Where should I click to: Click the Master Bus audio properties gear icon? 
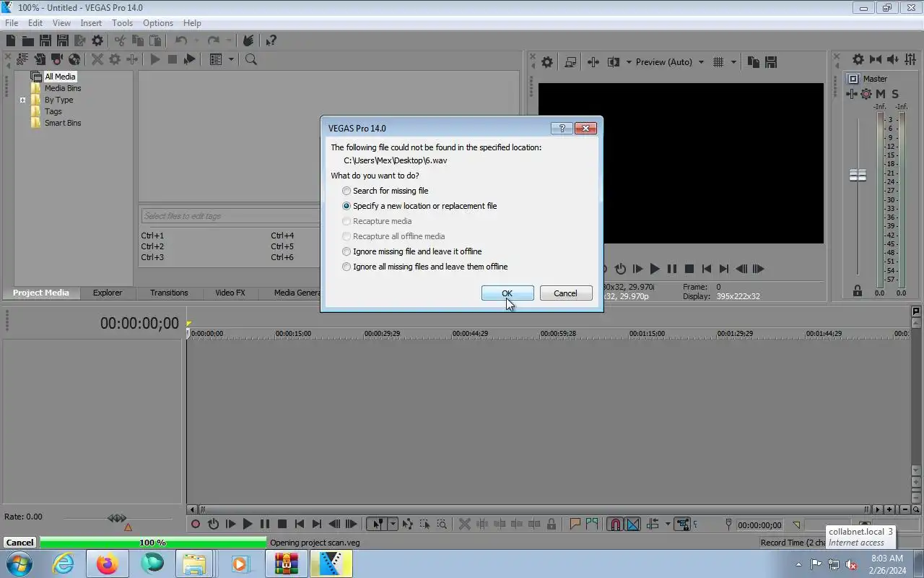[858, 59]
